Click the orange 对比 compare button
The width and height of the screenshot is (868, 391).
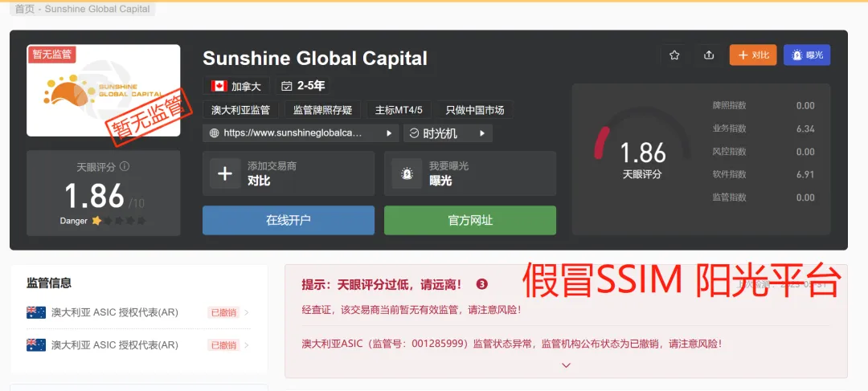pos(753,55)
